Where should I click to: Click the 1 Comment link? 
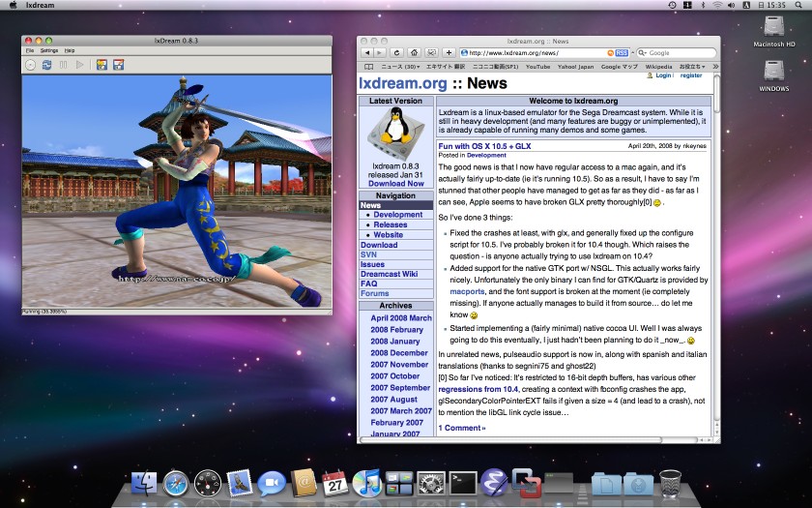[x=462, y=428]
